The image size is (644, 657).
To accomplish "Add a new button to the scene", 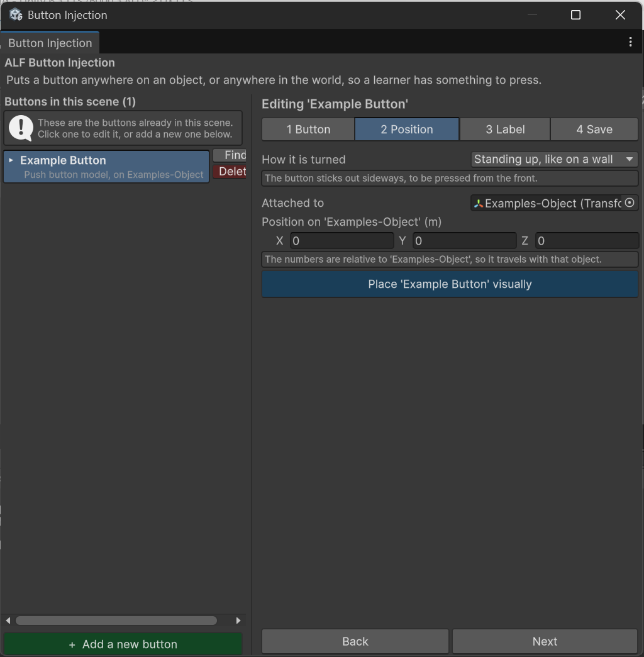I will pos(123,644).
